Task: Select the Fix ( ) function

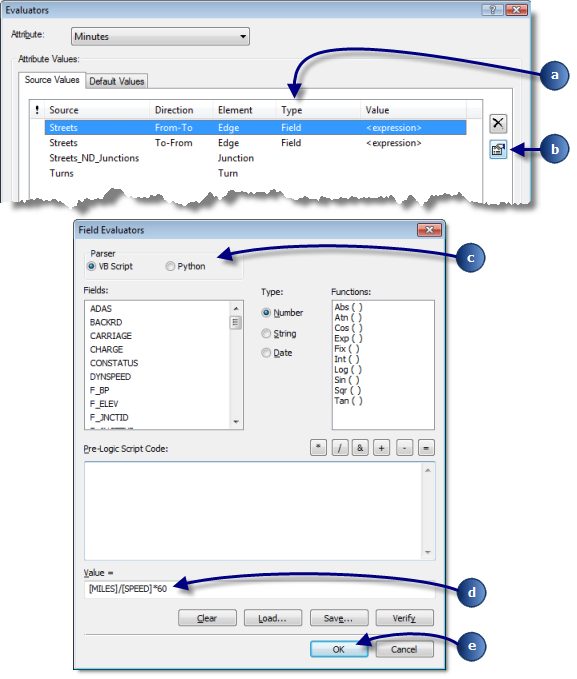Action: (x=347, y=349)
